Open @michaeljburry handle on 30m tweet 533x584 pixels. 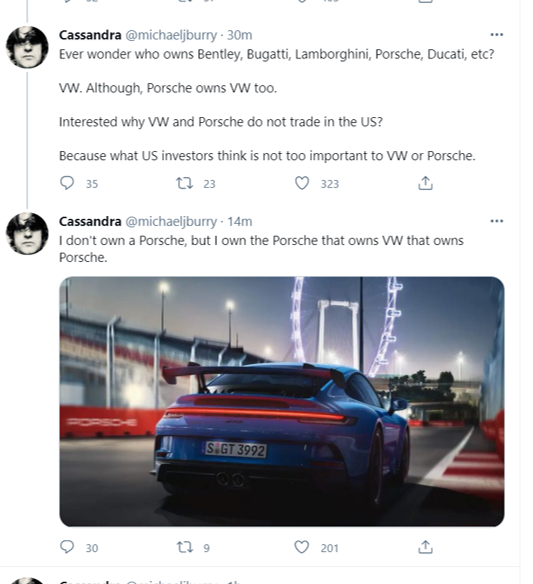pyautogui.click(x=171, y=35)
